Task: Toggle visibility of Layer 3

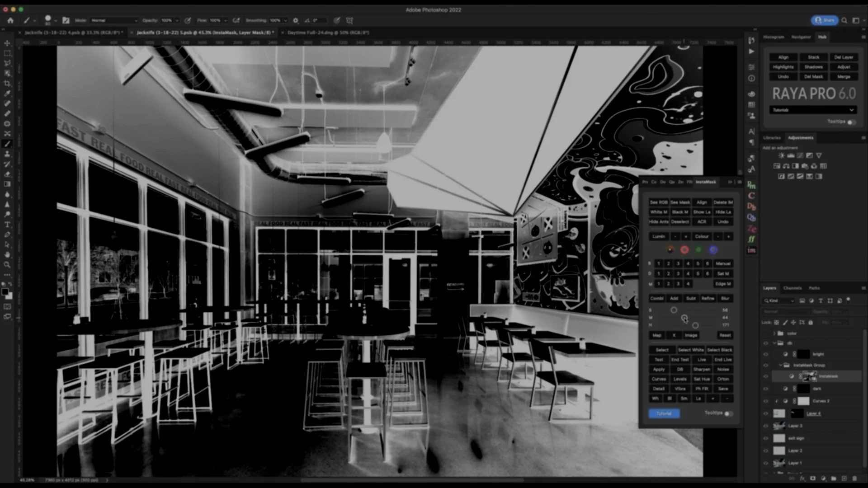Action: [x=766, y=426]
